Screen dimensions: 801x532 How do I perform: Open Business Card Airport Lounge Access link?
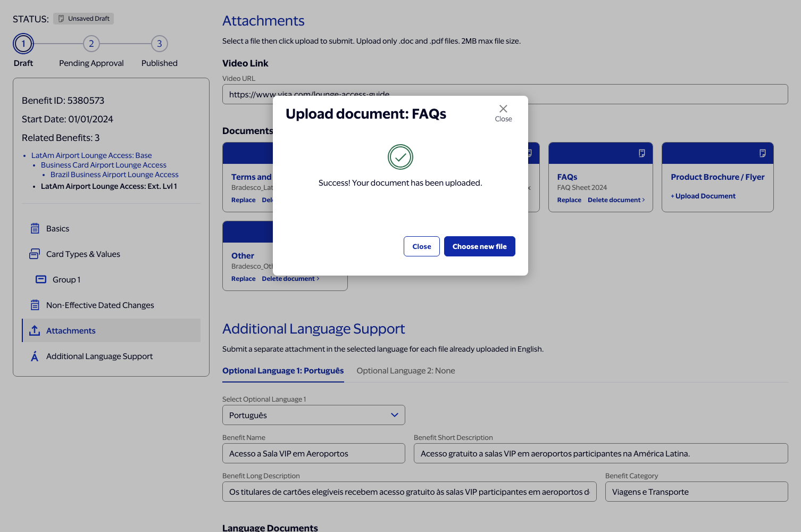point(104,165)
